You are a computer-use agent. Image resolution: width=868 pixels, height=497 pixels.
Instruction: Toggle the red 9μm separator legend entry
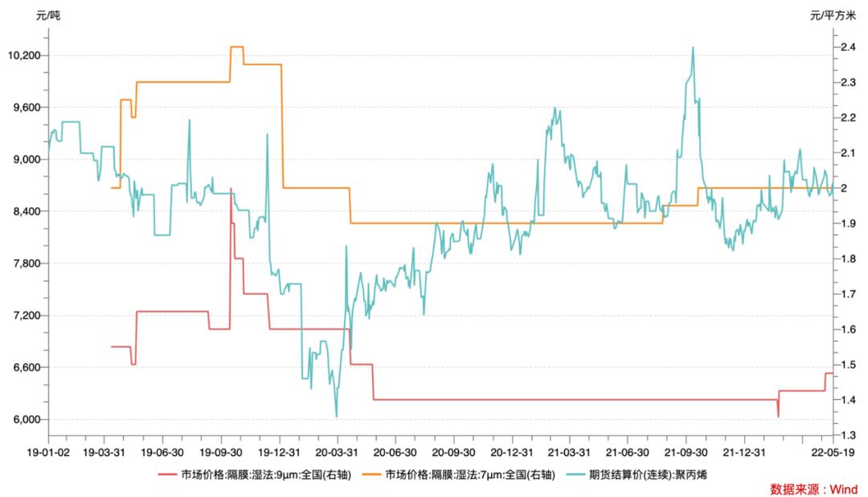click(255, 475)
